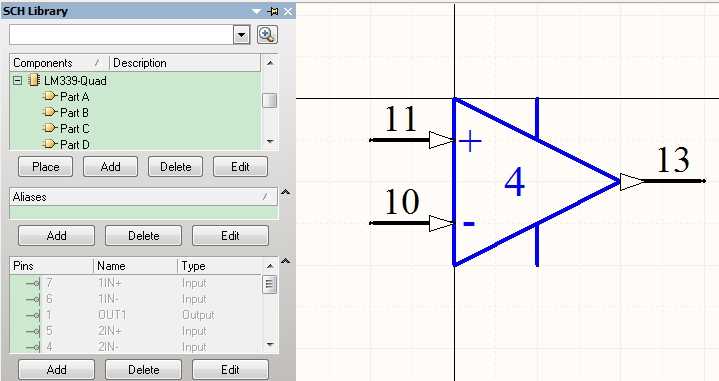Click the Add button under Components list

111,167
